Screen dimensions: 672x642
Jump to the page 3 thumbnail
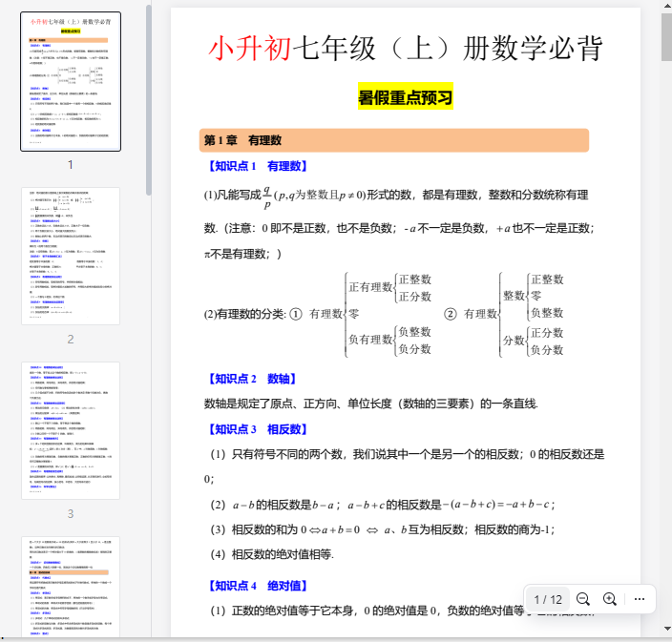coord(71,430)
